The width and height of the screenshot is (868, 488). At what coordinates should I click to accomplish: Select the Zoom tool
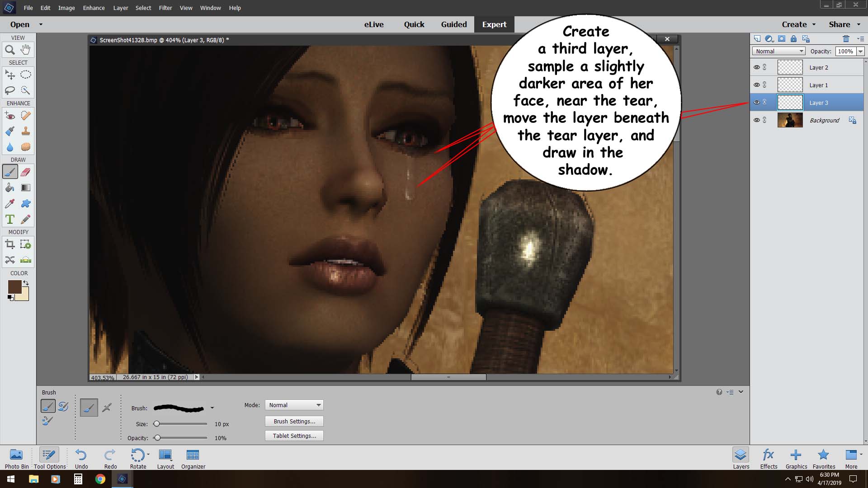10,50
